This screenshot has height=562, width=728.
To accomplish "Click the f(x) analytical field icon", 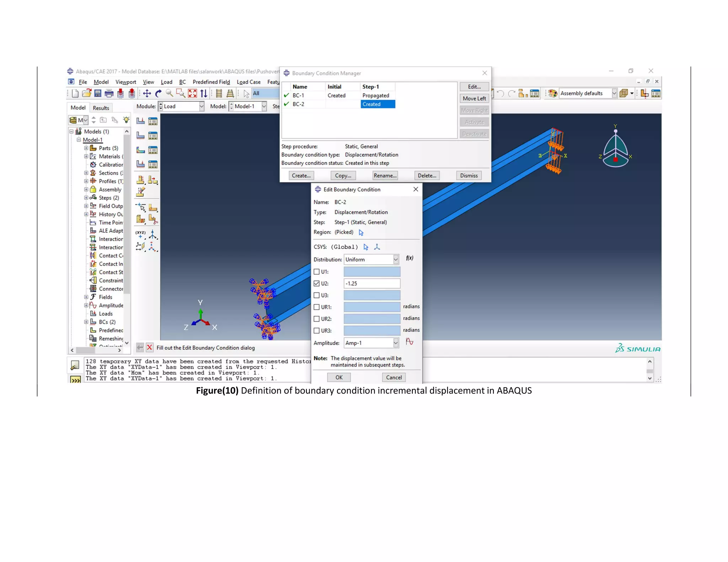I will point(409,258).
